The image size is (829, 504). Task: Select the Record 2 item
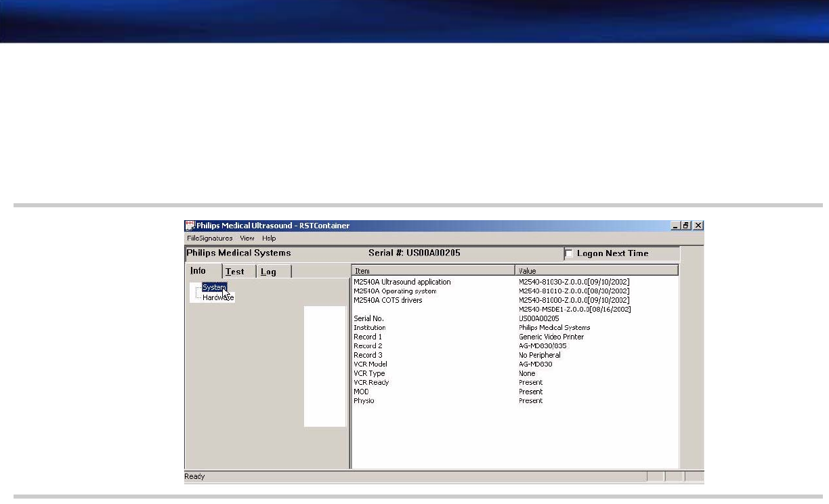pos(368,346)
